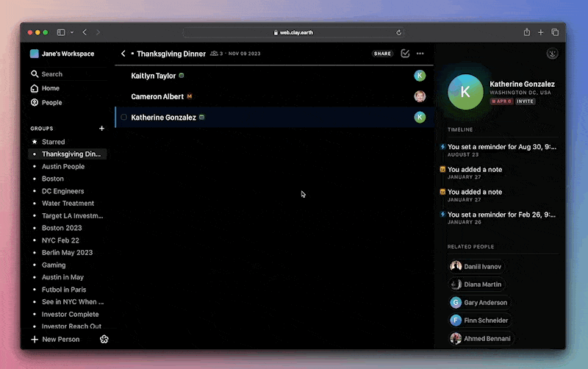
Task: Open the three-dot more options menu
Action: (420, 54)
